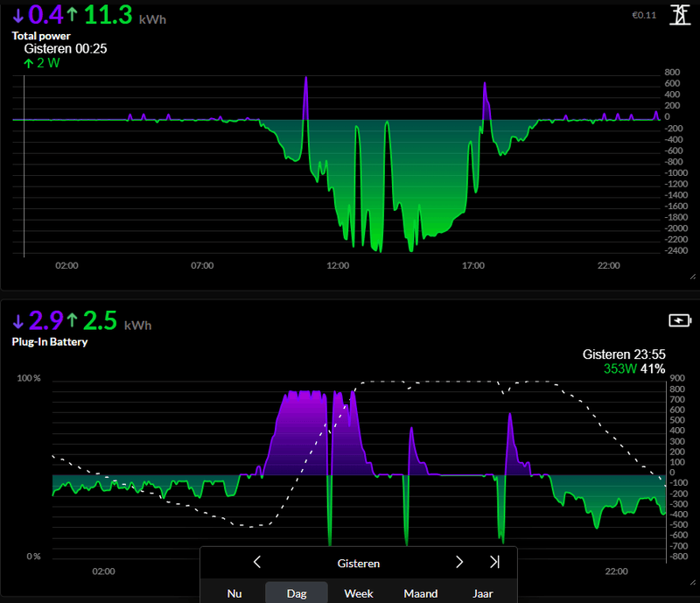Click the vertical cursor line in Total power chart
Screen dimensions: 700x603
[x=24, y=166]
